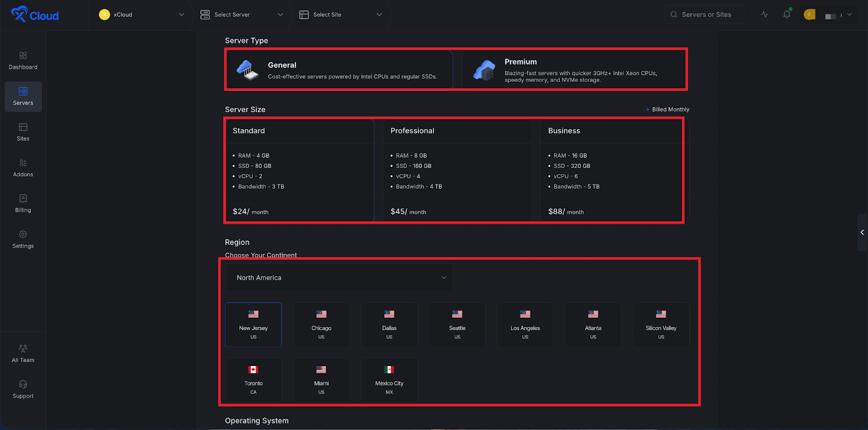This screenshot has width=868, height=430.
Task: Click the Servers or Sites search field
Action: [704, 15]
